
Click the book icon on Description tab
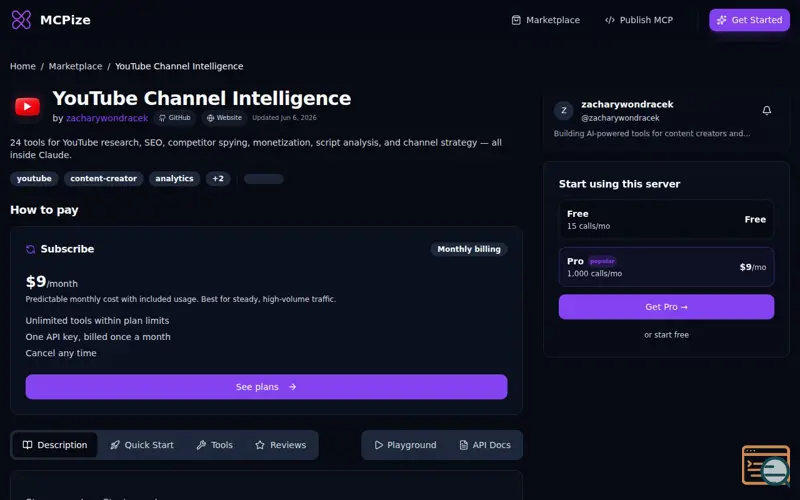click(28, 445)
